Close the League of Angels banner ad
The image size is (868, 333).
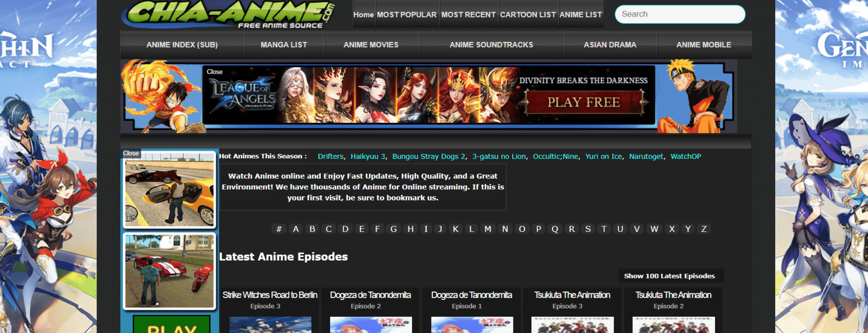(x=214, y=72)
